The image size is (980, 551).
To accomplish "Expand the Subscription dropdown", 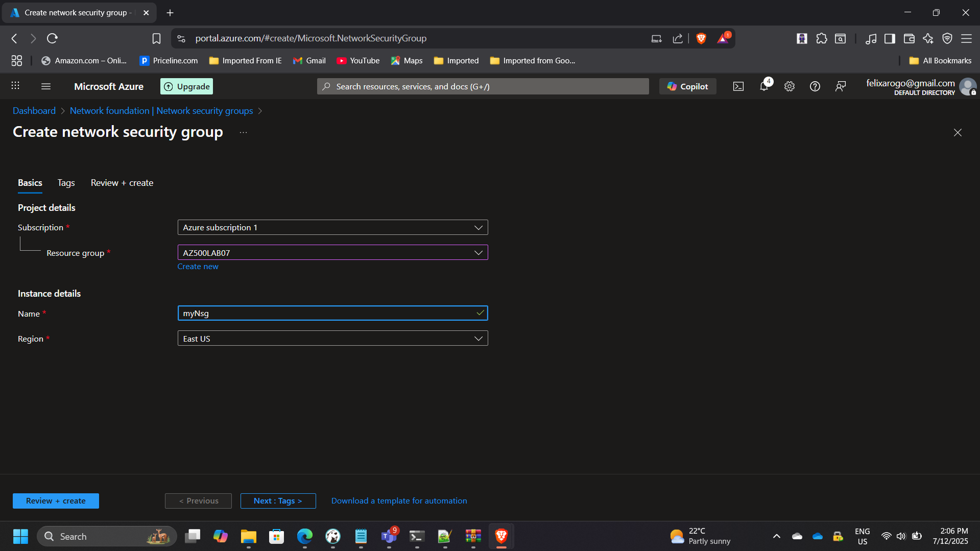I will pyautogui.click(x=332, y=228).
